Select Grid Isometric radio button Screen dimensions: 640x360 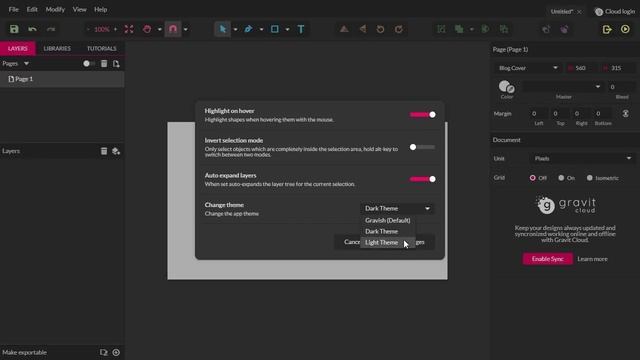(x=590, y=178)
